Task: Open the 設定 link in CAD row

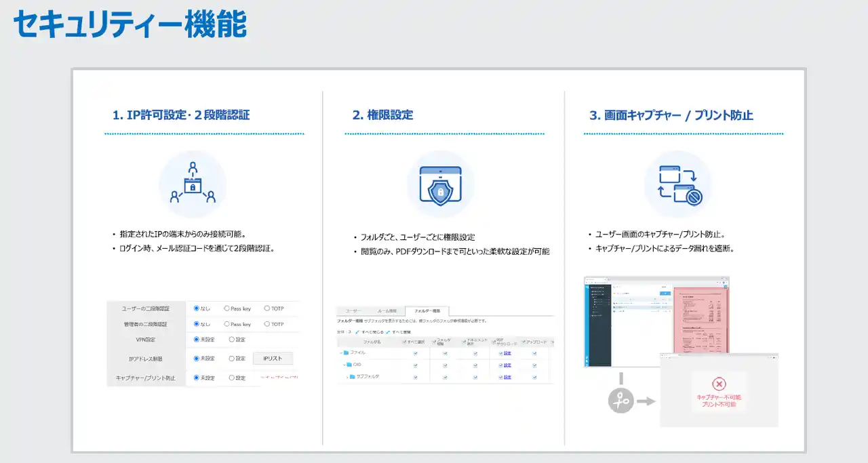Action: pos(507,365)
